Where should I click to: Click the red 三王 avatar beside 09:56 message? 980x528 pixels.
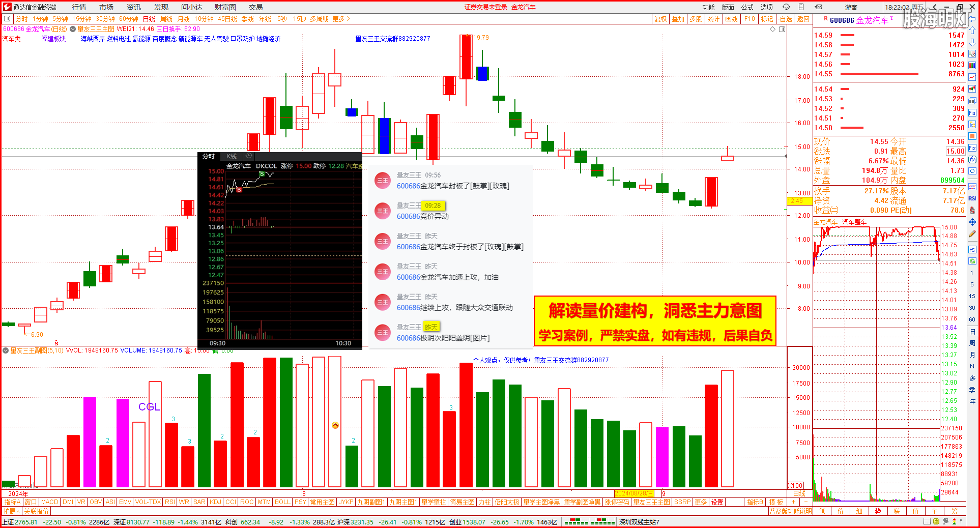[x=383, y=181]
